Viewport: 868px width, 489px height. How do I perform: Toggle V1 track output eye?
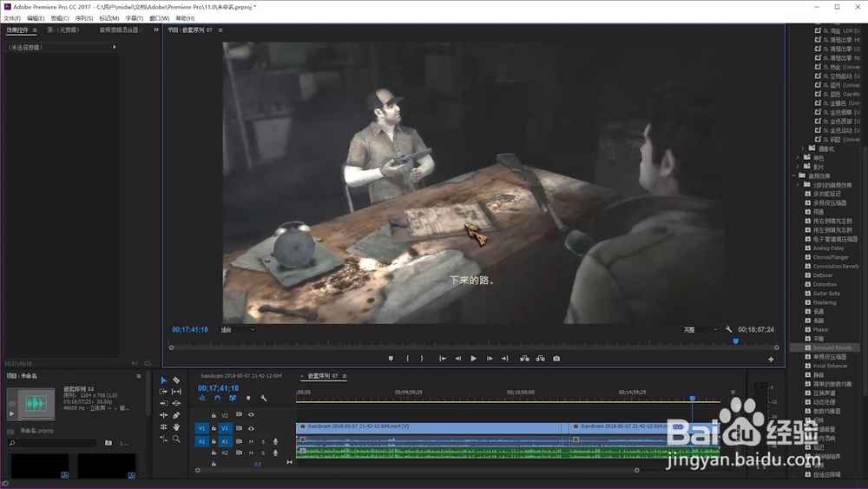pyautogui.click(x=252, y=428)
